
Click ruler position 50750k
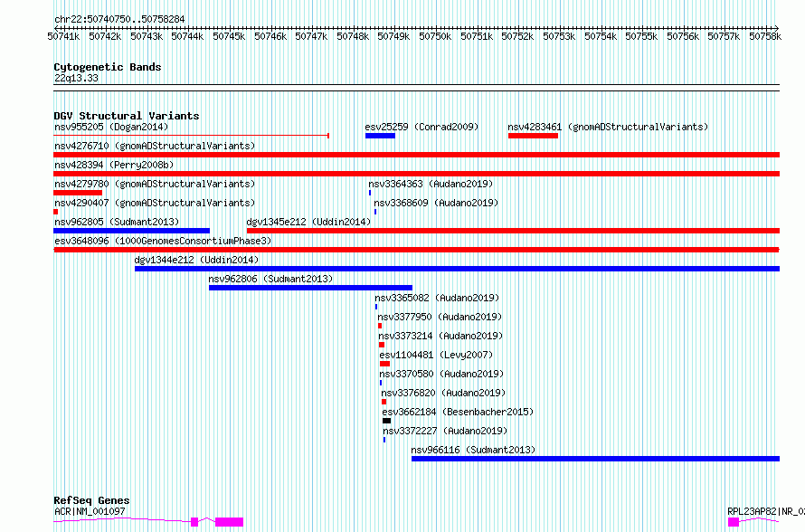[435, 36]
